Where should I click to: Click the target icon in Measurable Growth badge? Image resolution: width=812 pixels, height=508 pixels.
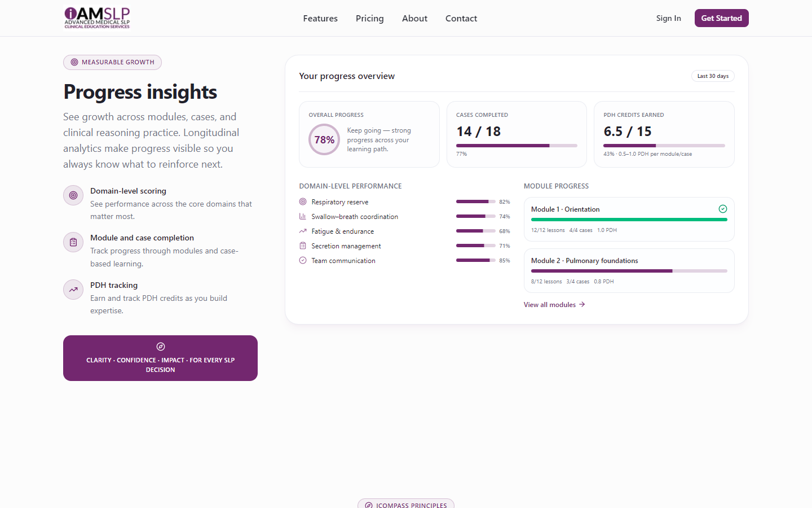click(x=74, y=62)
